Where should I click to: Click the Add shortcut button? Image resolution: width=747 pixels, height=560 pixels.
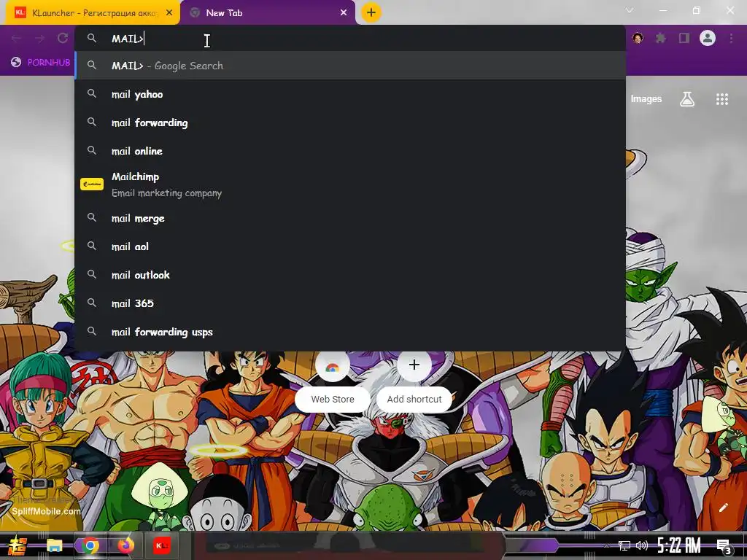[x=414, y=382]
